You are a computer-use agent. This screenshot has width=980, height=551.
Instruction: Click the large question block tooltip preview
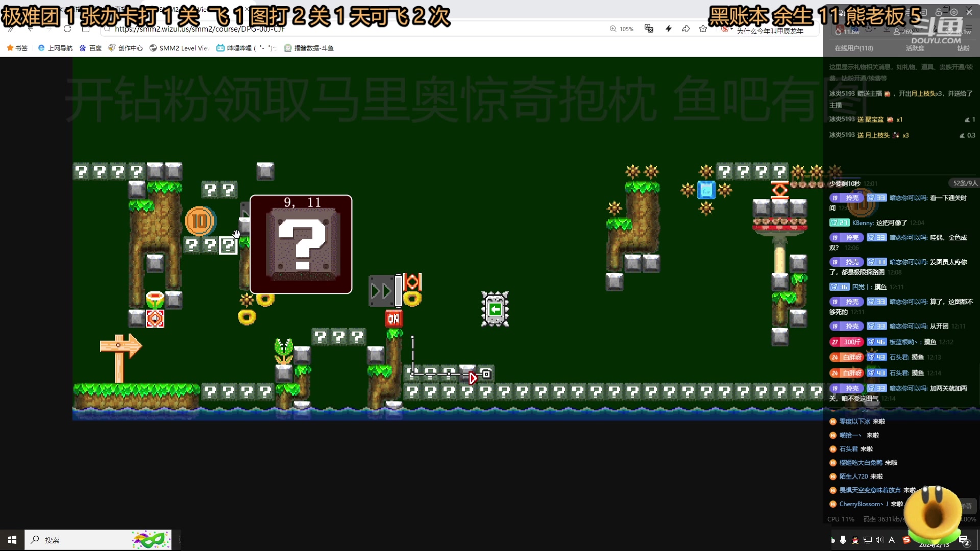(301, 244)
